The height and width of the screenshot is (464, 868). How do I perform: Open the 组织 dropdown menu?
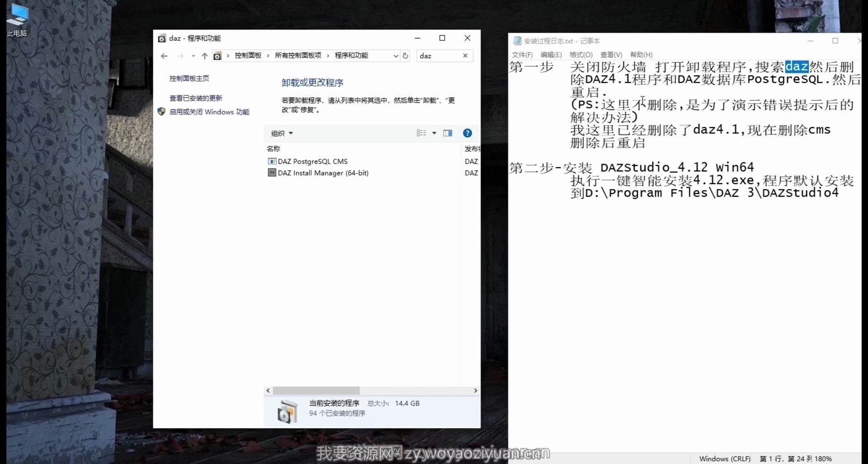coord(282,133)
